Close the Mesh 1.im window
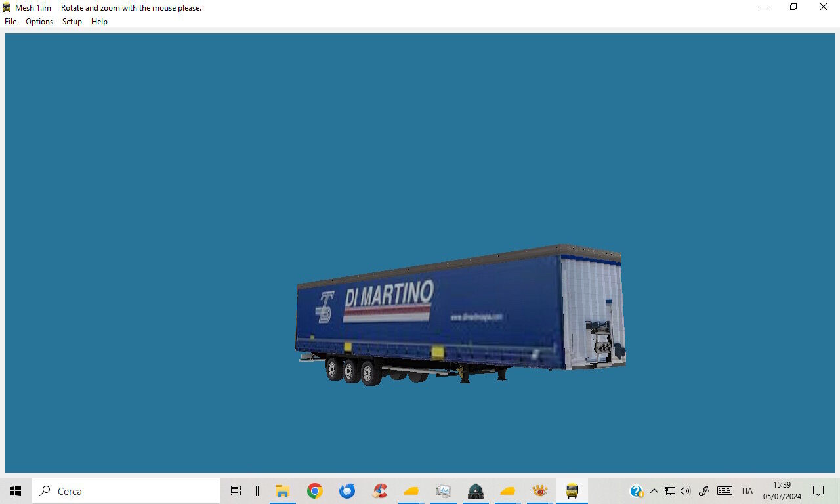The width and height of the screenshot is (840, 504). [x=824, y=7]
